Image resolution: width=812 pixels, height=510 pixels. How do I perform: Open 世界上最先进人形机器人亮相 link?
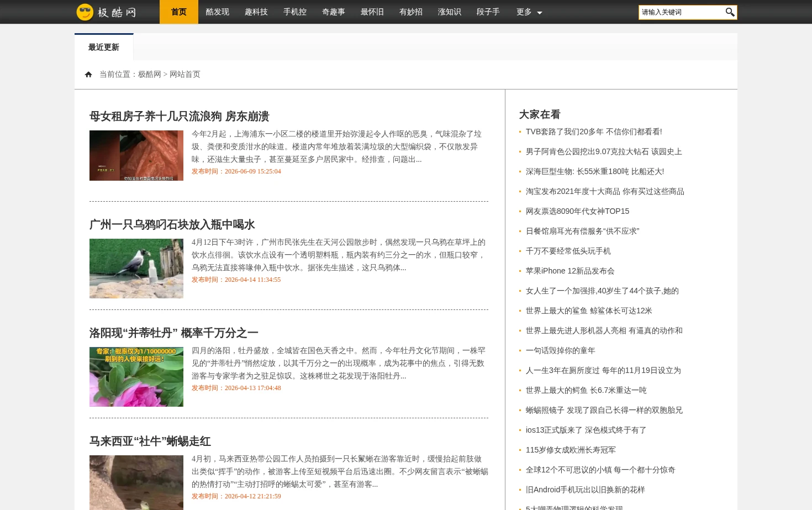[x=604, y=330]
